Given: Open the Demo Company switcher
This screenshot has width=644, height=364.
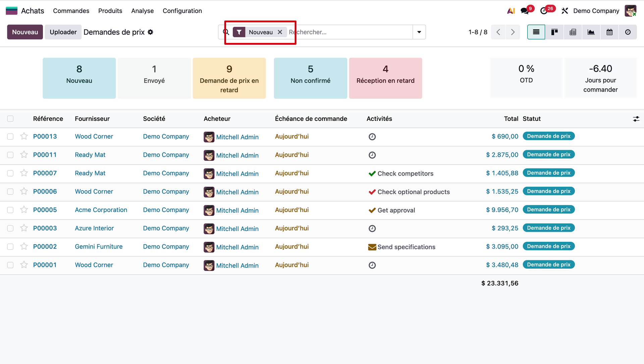Looking at the screenshot, I should [596, 11].
